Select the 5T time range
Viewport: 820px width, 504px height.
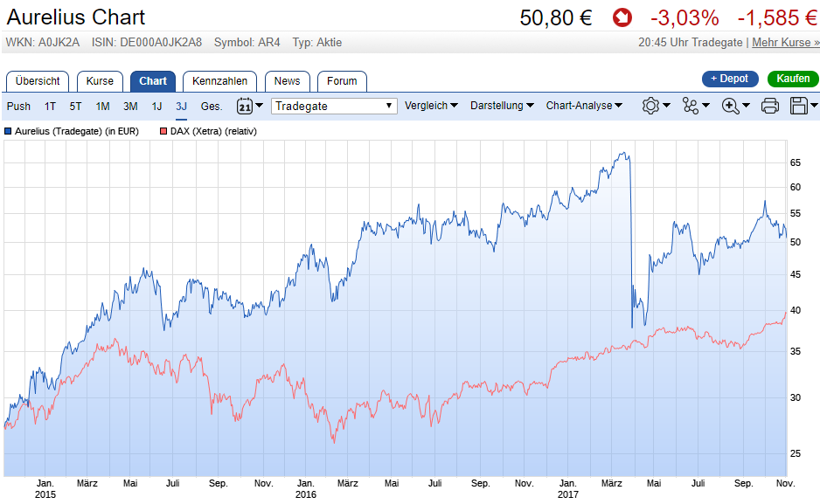tap(75, 107)
